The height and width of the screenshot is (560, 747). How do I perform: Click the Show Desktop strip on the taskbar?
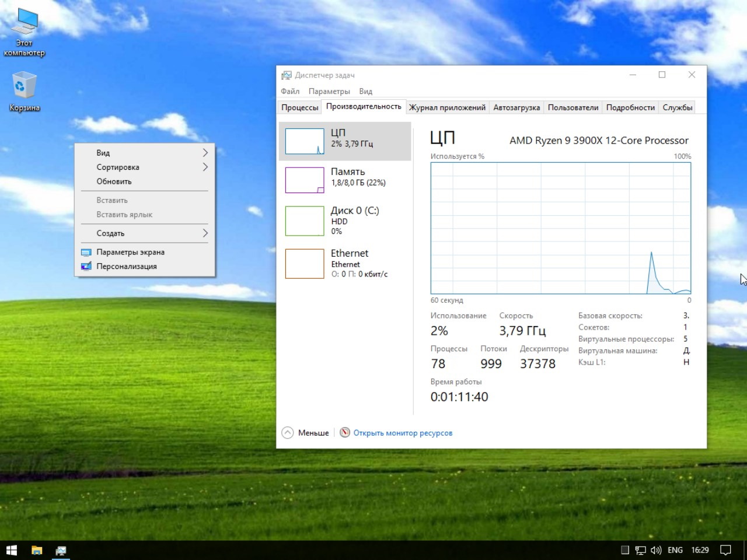745,550
